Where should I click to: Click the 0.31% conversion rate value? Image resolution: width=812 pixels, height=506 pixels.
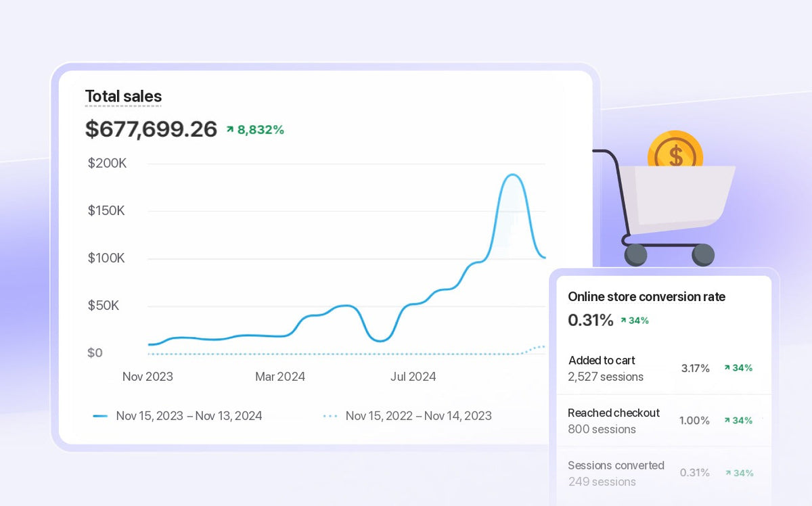coord(590,320)
